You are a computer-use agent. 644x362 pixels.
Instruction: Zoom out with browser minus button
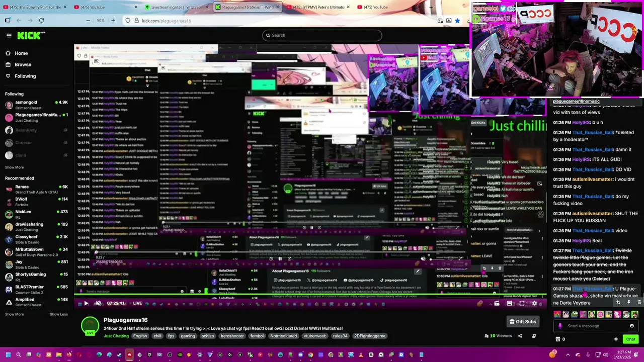[88, 21]
